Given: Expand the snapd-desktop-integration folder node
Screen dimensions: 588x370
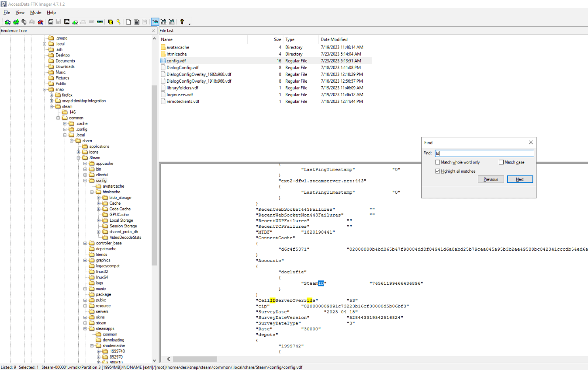Looking at the screenshot, I should point(52,101).
